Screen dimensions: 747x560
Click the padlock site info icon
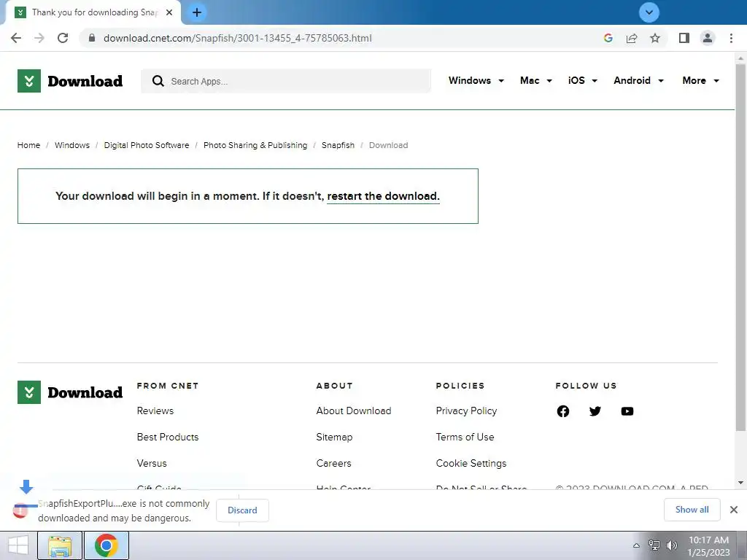(92, 38)
